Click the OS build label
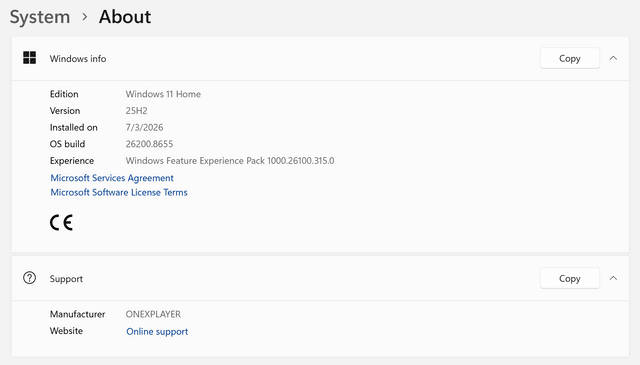This screenshot has height=365, width=640. click(x=67, y=144)
